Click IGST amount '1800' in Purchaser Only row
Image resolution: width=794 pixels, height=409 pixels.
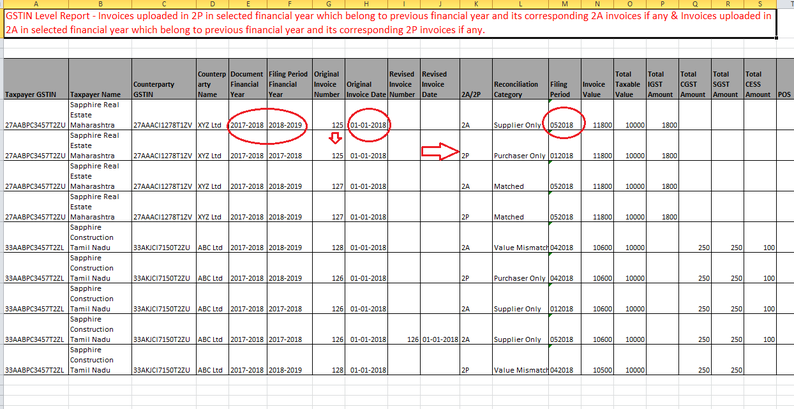pyautogui.click(x=662, y=145)
